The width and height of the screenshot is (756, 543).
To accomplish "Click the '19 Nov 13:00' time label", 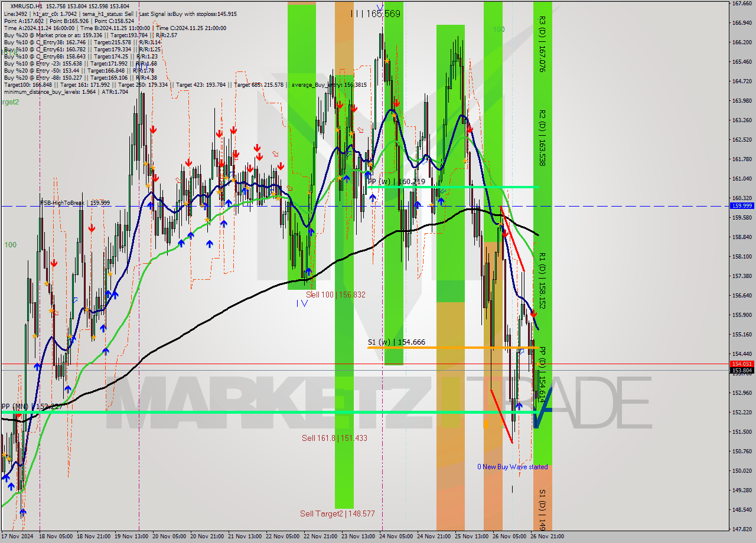I will [x=132, y=537].
